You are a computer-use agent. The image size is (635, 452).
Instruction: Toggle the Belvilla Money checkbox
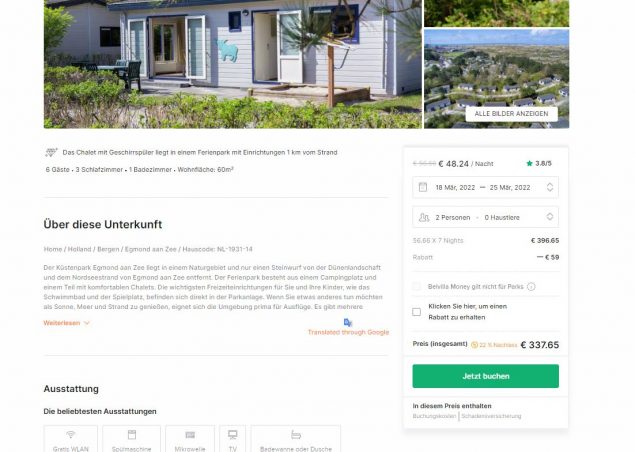pos(416,287)
